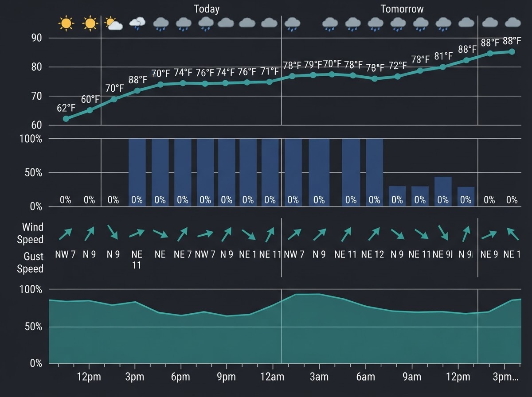
Task: Select the partly cloudy sun-and-cloud icon
Action: (x=113, y=23)
